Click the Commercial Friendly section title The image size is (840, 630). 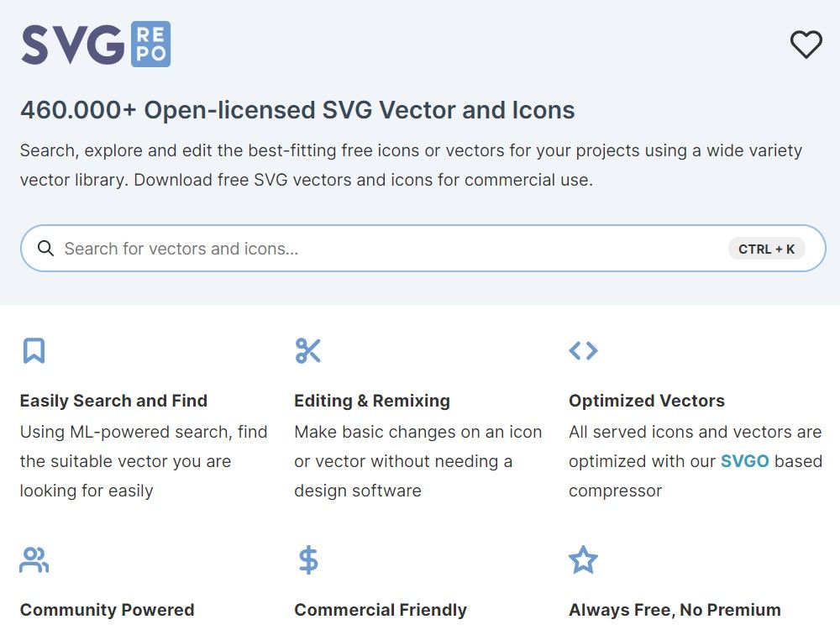381,610
